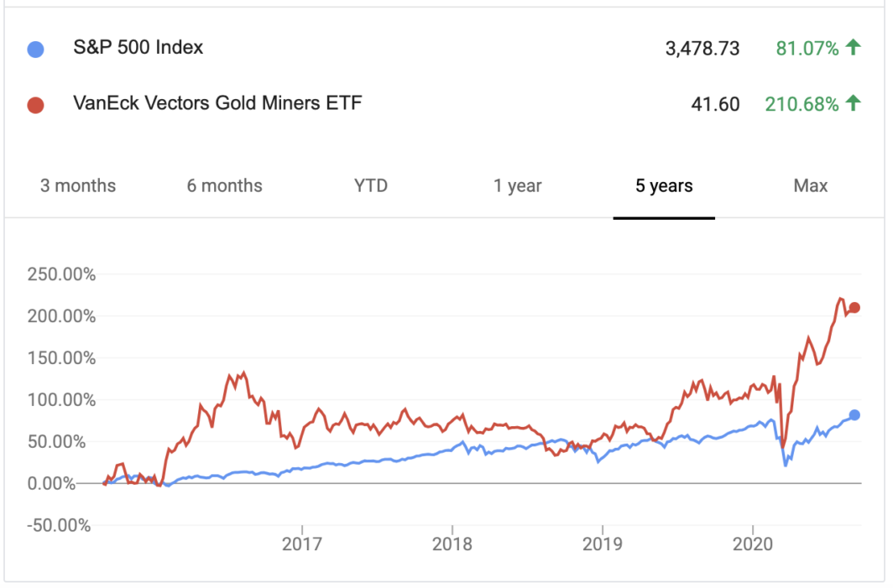Click the 41.60 ETF price value

[715, 105]
